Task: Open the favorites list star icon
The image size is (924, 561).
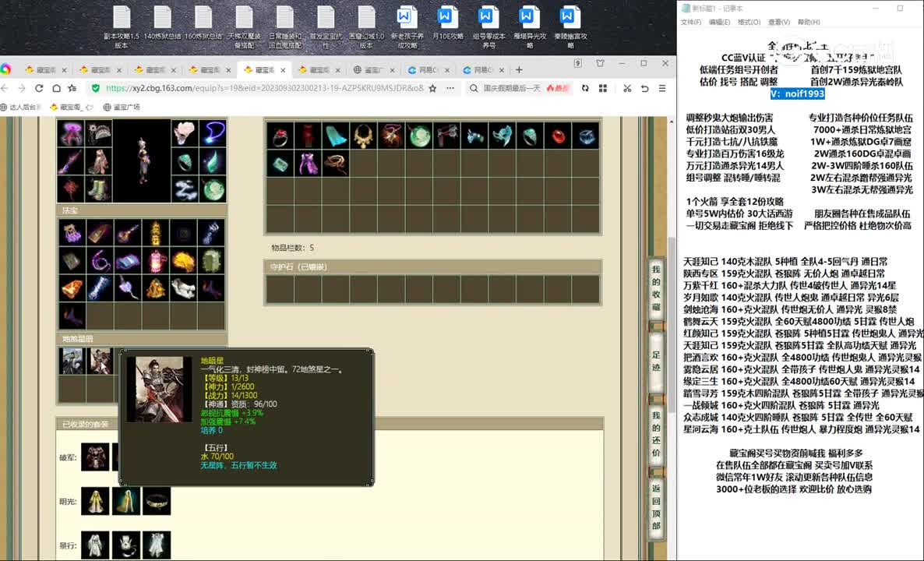Action: pos(72,88)
